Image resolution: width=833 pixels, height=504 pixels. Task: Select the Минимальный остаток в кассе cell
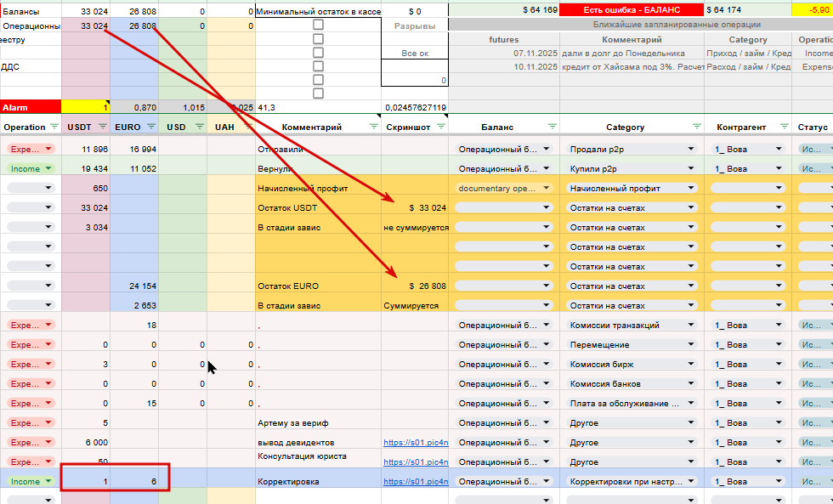coord(318,11)
